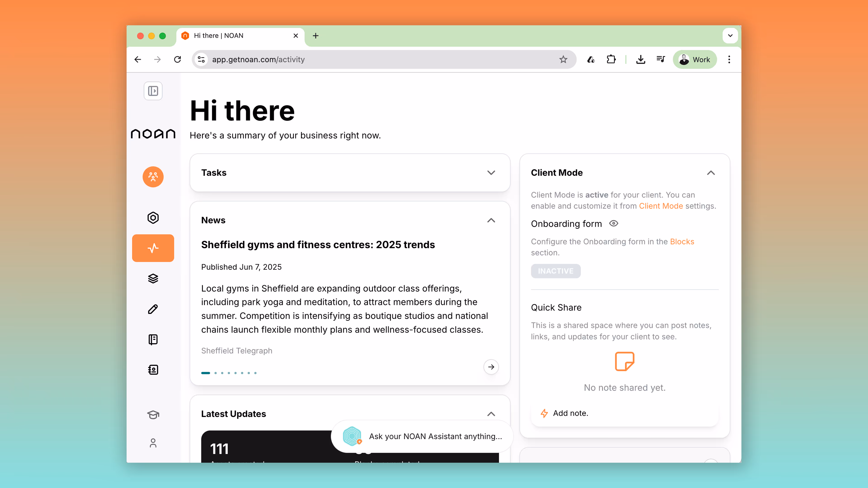This screenshot has width=868, height=488.
Task: Open the pencil edit icon in sidebar
Action: click(x=153, y=309)
